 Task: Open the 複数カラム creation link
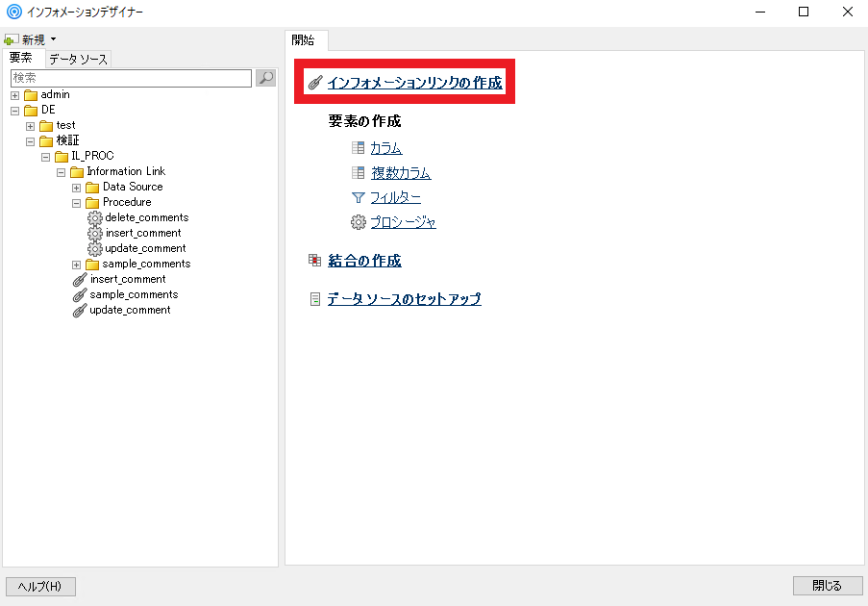[x=401, y=173]
